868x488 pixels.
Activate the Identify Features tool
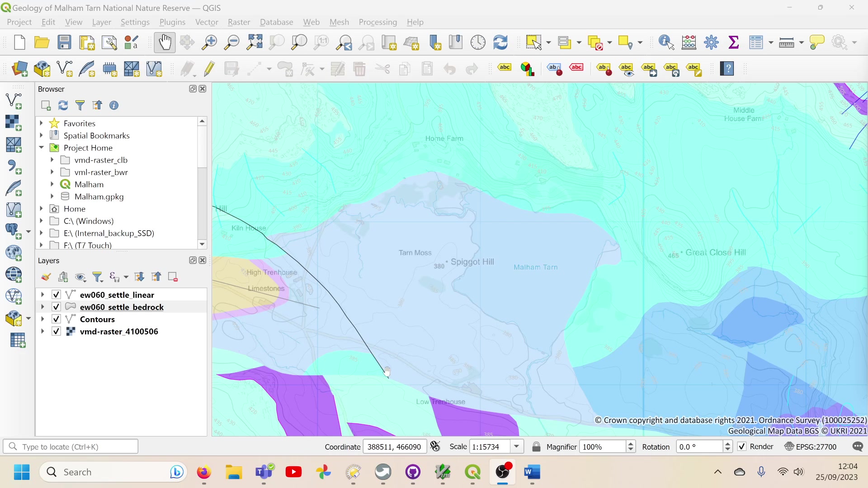(665, 42)
